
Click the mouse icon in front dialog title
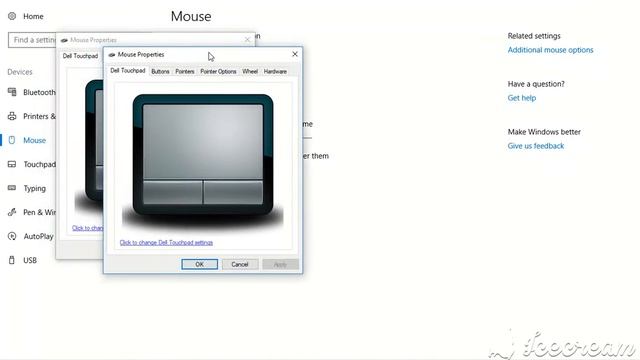(x=112, y=54)
